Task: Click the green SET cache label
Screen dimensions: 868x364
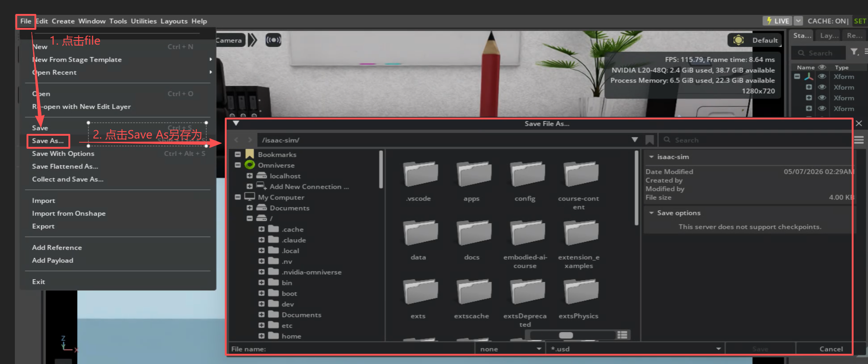Action: tap(860, 21)
